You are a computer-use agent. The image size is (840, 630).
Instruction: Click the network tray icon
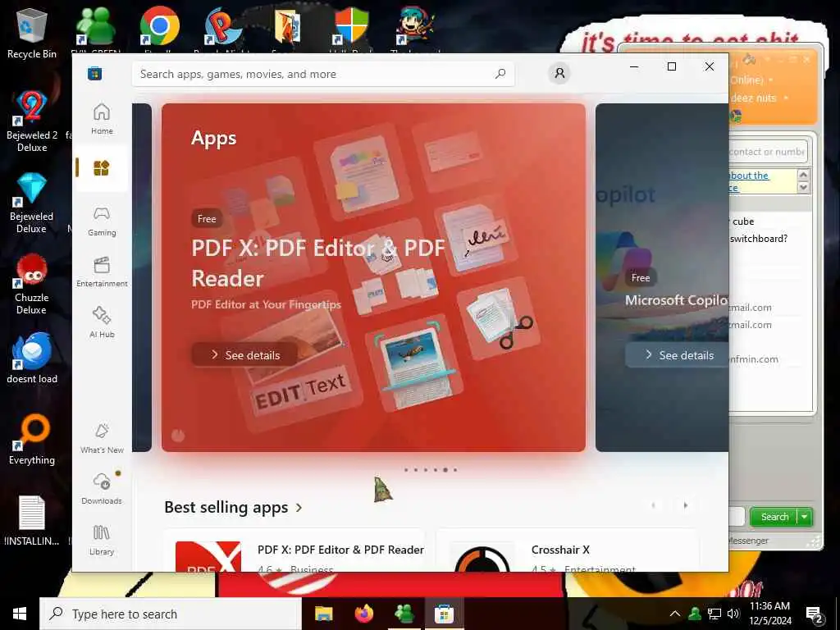714,614
